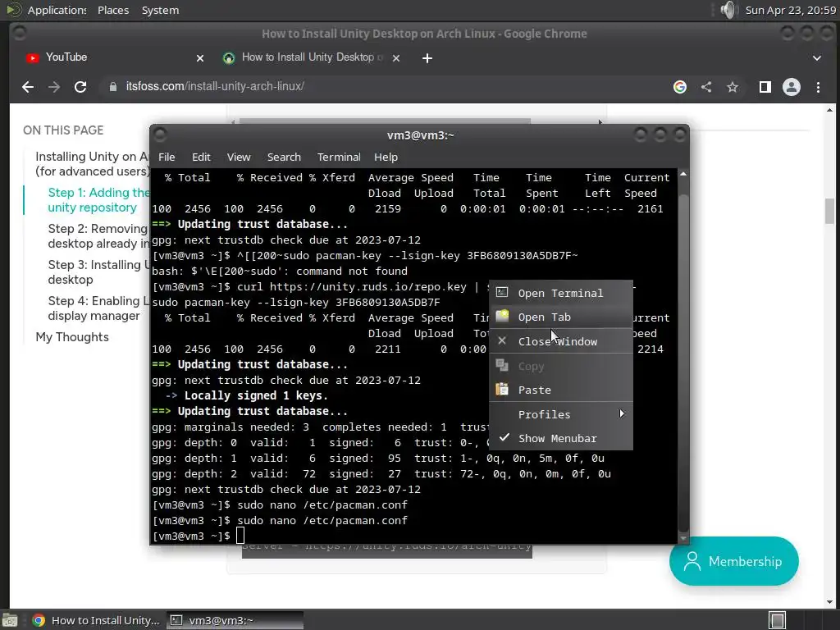Share this page using share icon
The height and width of the screenshot is (630, 840).
(x=706, y=87)
